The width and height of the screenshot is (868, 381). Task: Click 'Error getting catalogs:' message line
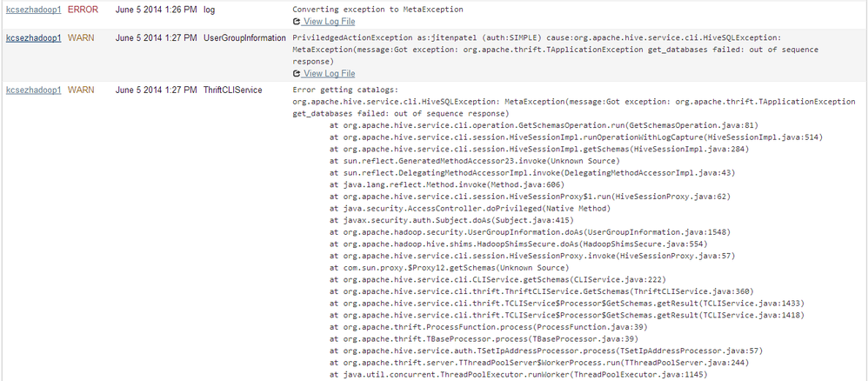pos(345,89)
